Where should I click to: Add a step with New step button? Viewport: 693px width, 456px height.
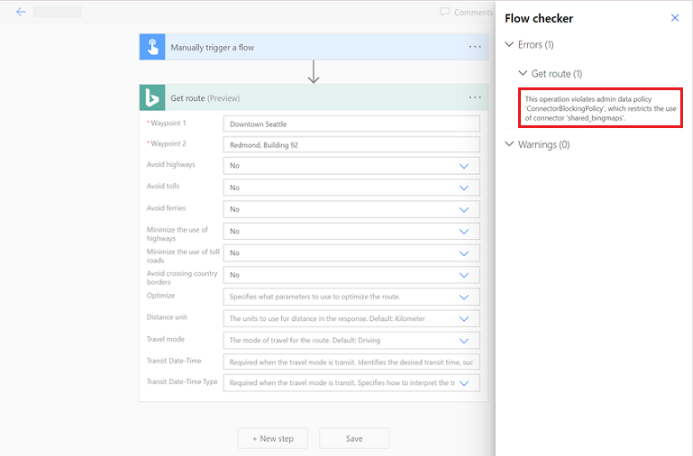click(x=273, y=438)
